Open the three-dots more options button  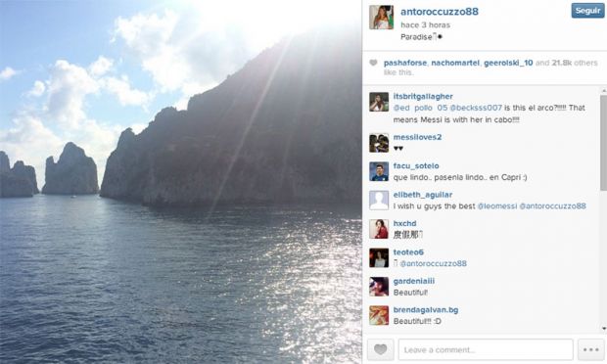coord(590,349)
